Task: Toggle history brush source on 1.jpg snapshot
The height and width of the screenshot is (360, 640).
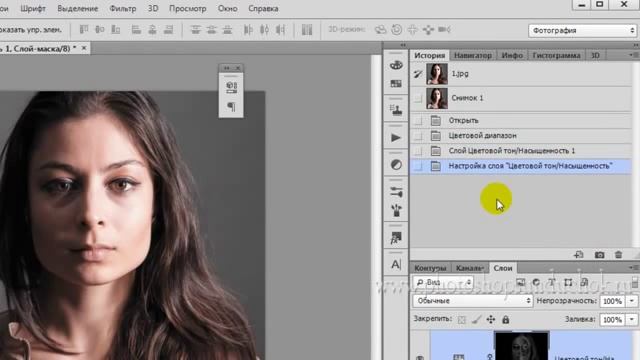Action: [418, 74]
